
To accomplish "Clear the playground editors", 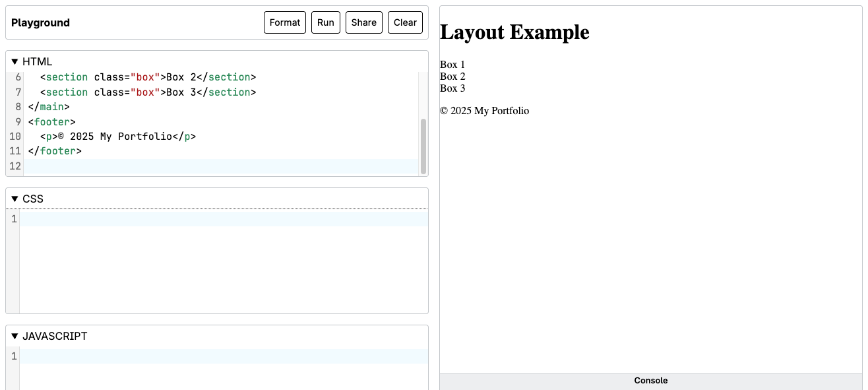I will (x=405, y=22).
